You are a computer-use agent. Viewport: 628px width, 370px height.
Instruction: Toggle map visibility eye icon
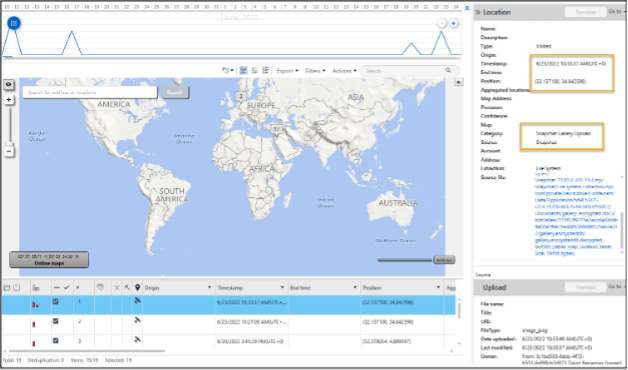(x=8, y=84)
